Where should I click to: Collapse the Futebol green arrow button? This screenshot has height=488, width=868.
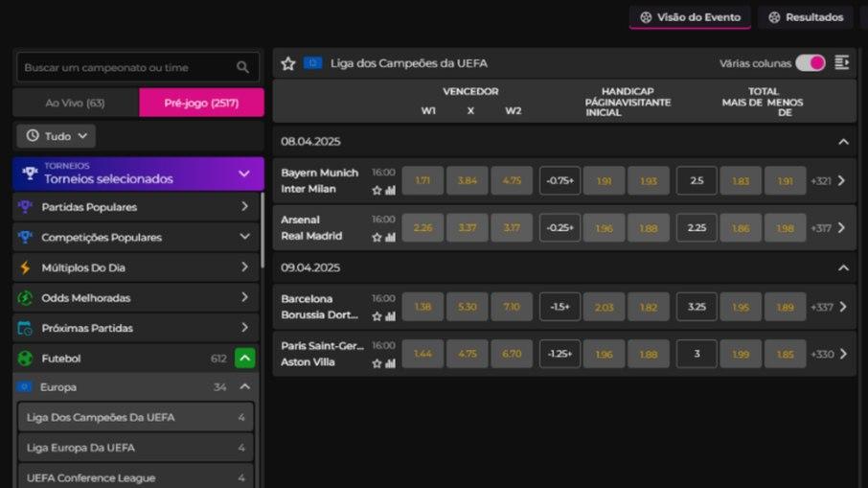tap(244, 359)
